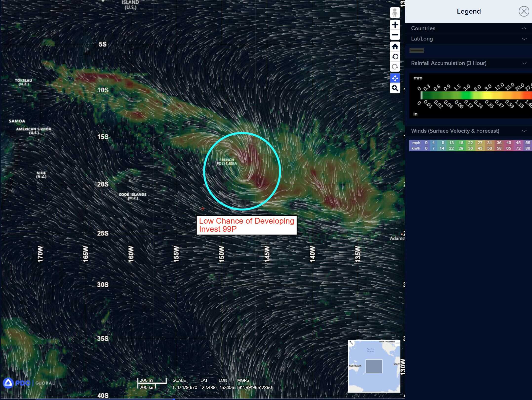Click the Legend panel title

(469, 11)
